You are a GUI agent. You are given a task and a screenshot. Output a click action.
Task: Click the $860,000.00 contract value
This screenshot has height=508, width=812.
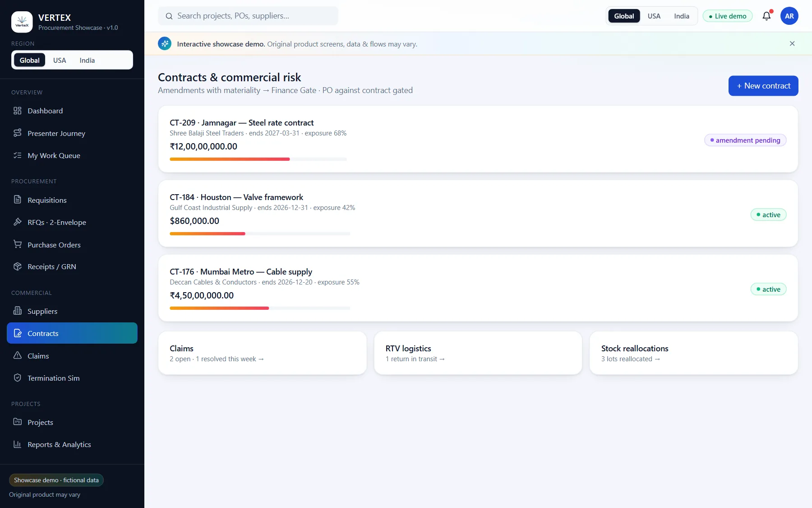194,221
